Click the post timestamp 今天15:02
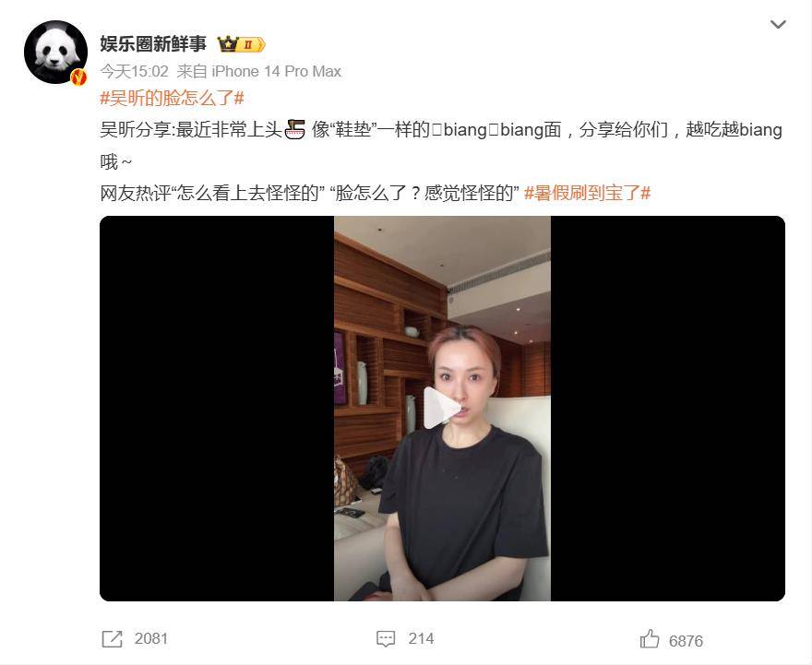This screenshot has width=812, height=665. coord(134,71)
